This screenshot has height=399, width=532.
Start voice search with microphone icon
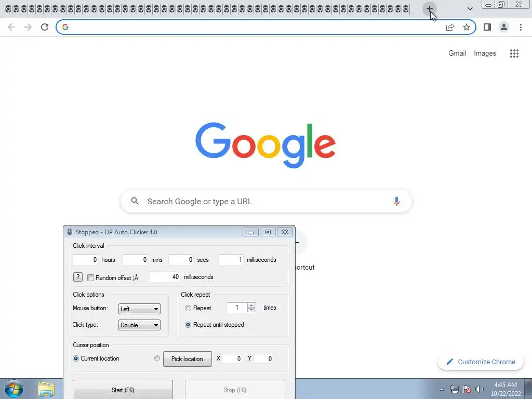[x=396, y=201]
